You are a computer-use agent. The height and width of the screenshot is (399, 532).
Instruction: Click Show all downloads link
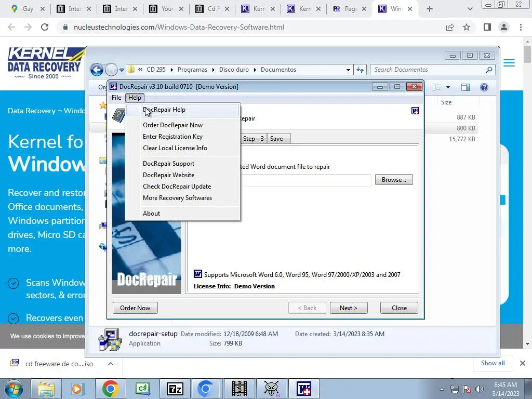pos(493,363)
